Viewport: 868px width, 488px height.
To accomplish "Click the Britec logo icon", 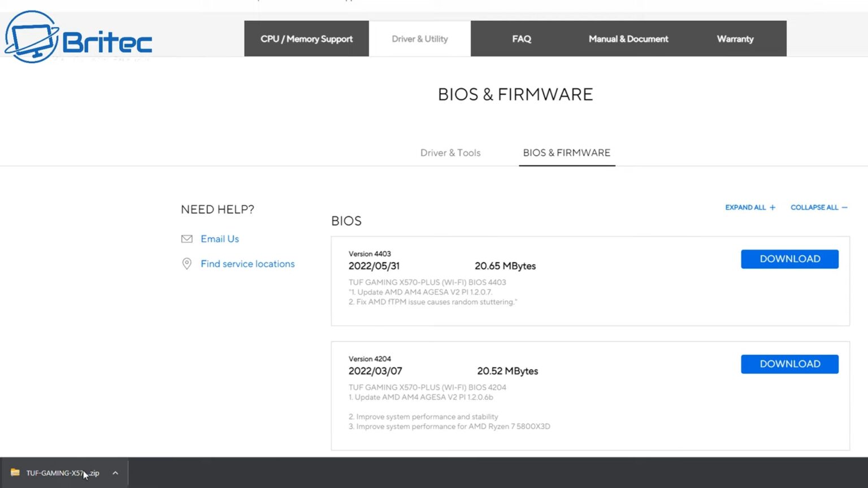I will 32,37.
